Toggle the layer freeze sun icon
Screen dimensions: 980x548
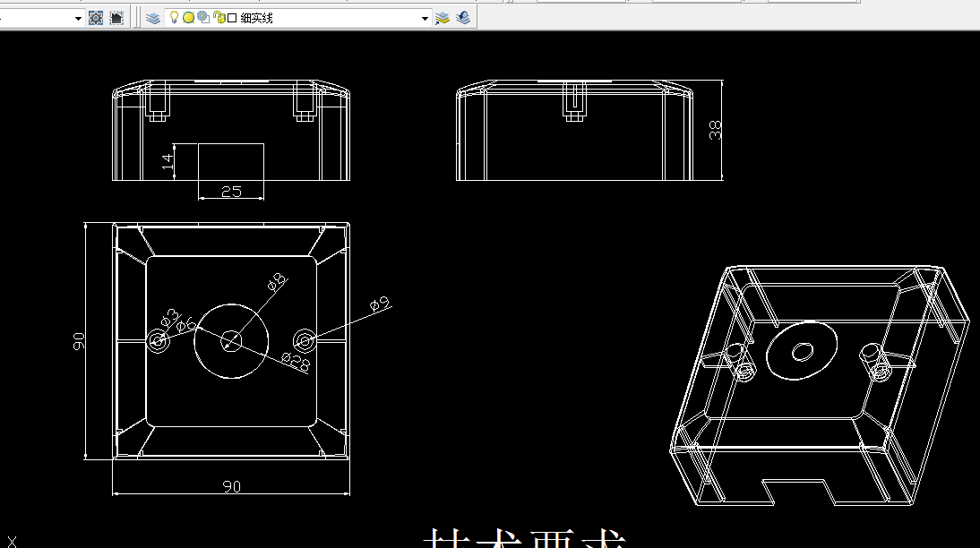coord(188,18)
